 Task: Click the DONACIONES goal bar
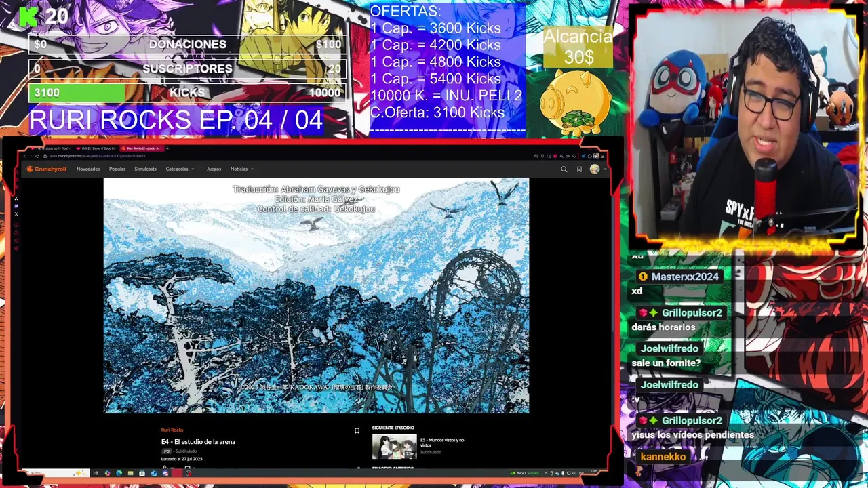[188, 44]
